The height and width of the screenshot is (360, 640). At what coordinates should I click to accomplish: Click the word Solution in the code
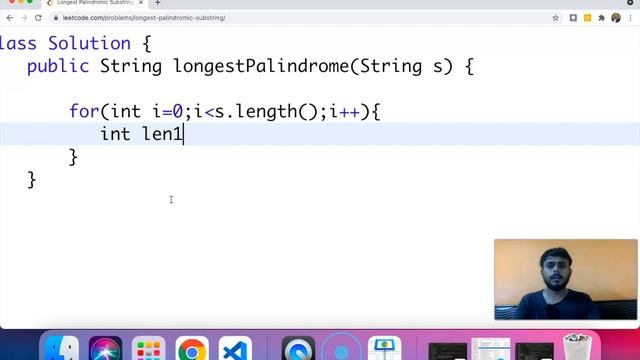coord(89,43)
